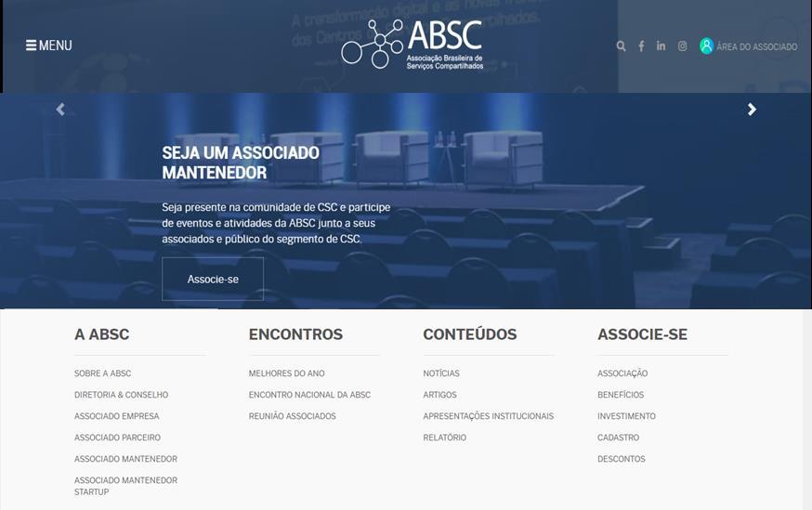Viewport: 812px width, 510px height.
Task: Open Descontos link
Action: tap(622, 459)
